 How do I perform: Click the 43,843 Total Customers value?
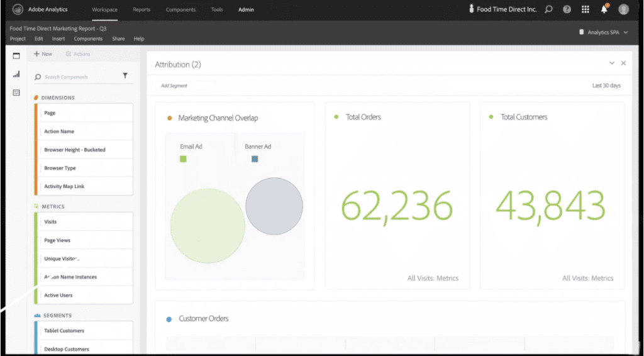coord(550,206)
